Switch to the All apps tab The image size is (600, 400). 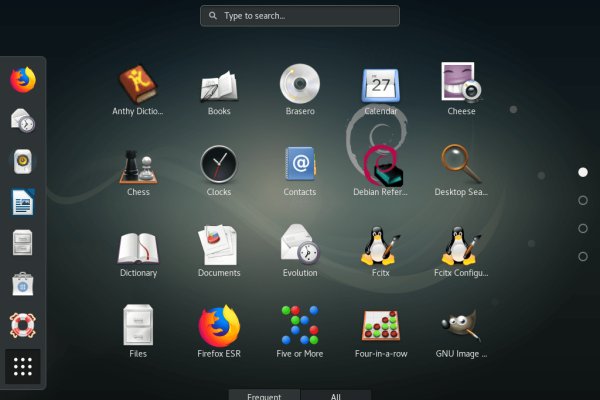[x=336, y=395]
